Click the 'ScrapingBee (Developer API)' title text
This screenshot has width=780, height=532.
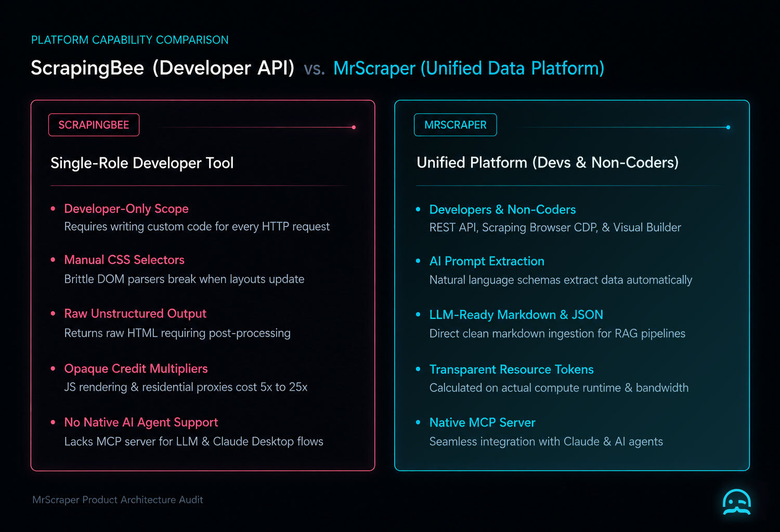point(163,68)
